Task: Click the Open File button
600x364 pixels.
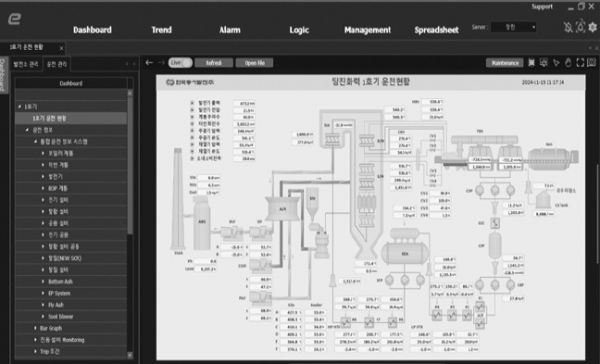Action: pos(254,63)
